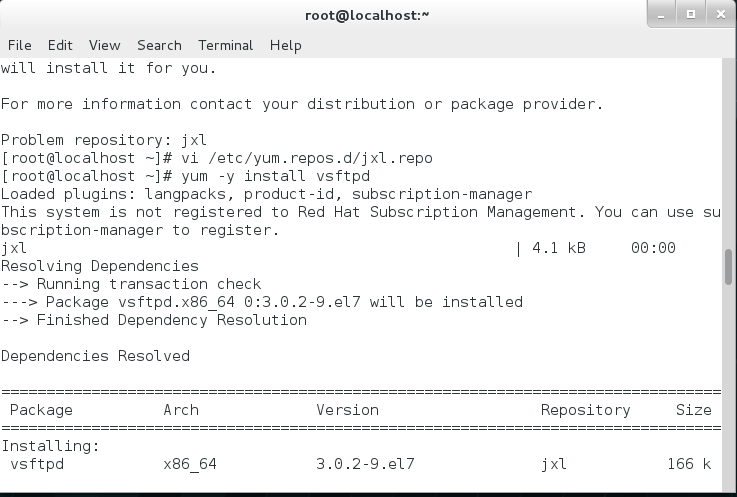Open the Search menu

point(159,45)
